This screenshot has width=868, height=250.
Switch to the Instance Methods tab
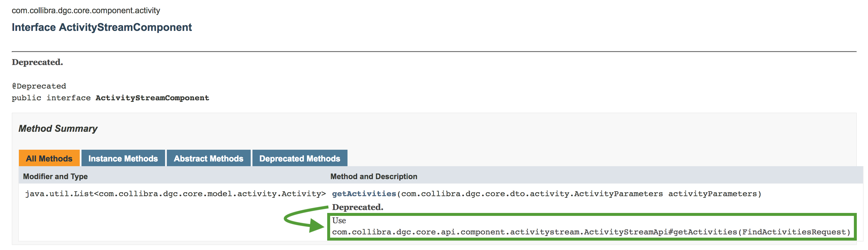pyautogui.click(x=123, y=158)
